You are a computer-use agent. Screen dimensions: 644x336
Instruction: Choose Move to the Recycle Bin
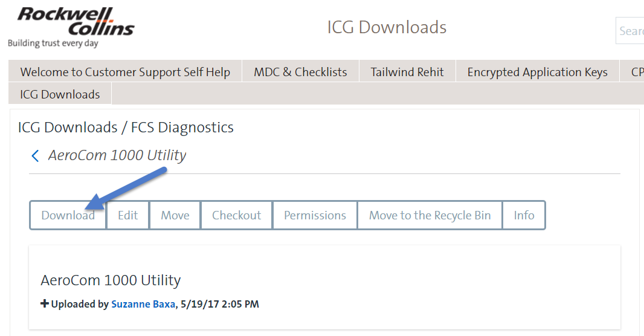(x=430, y=215)
